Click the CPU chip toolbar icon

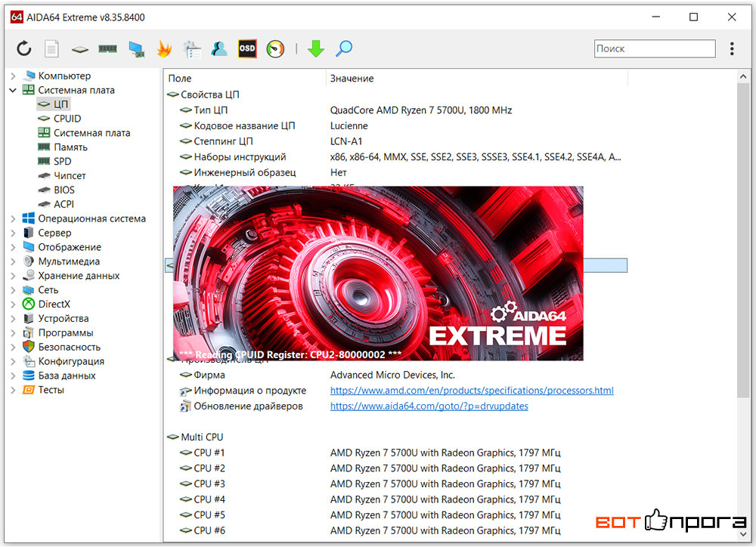79,49
